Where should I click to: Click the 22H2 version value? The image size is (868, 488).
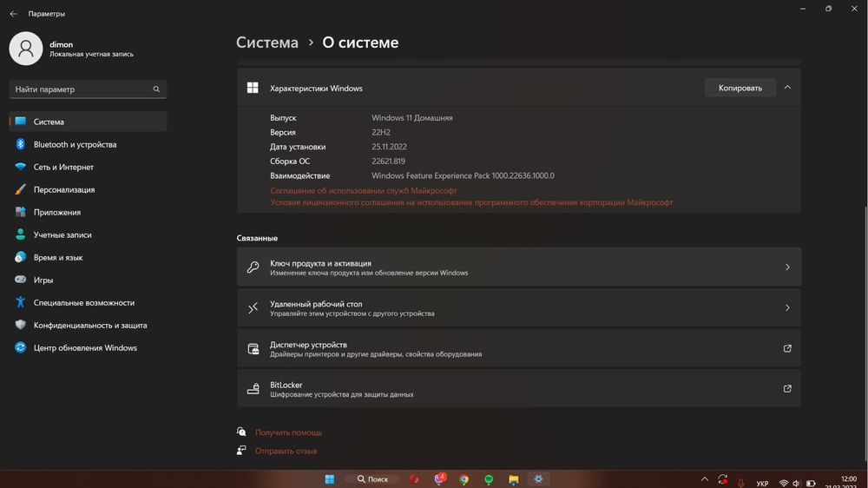tap(381, 132)
